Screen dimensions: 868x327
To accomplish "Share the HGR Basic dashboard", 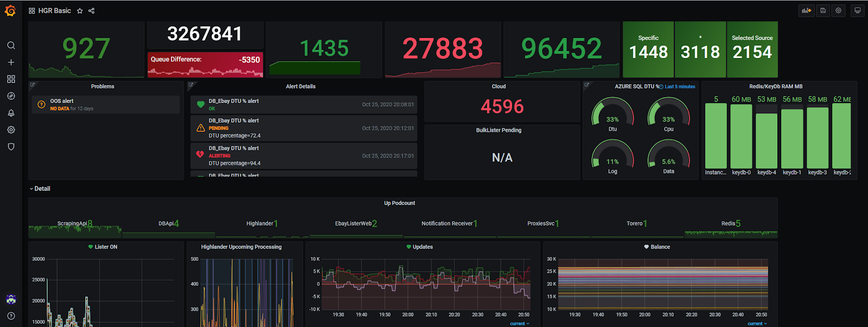I will (91, 11).
